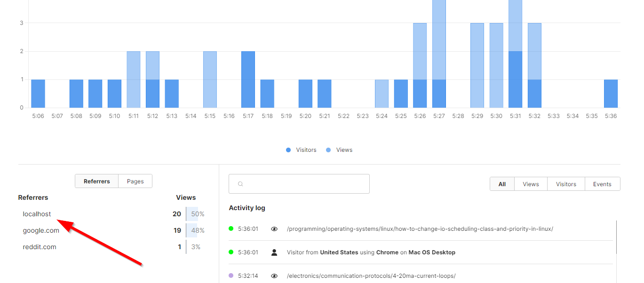Image resolution: width=644 pixels, height=283 pixels.
Task: Filter activity log by Events
Action: [x=602, y=184]
